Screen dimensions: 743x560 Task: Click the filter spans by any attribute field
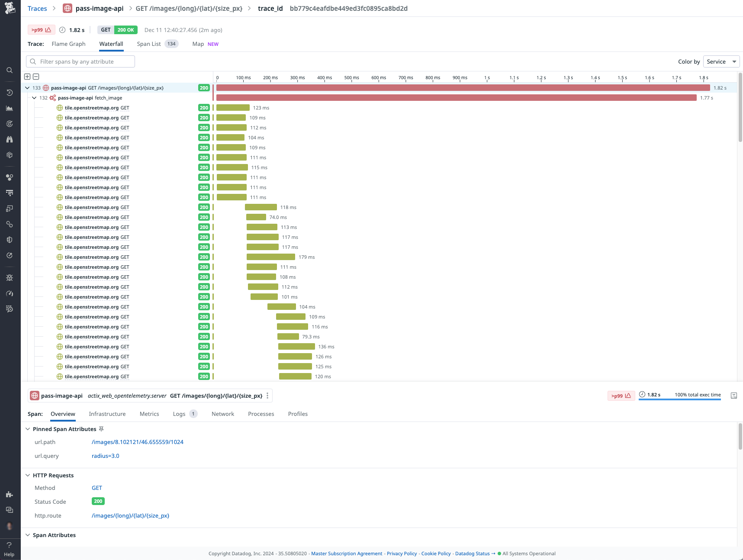pyautogui.click(x=80, y=61)
